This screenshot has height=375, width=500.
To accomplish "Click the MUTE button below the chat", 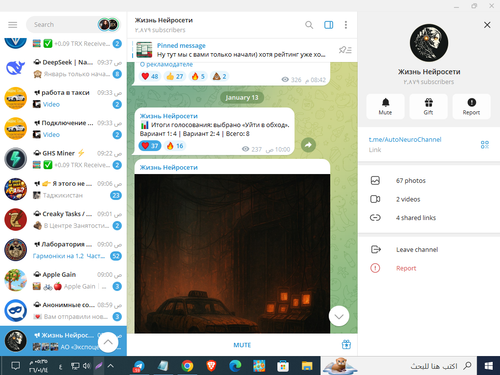I will (x=242, y=345).
